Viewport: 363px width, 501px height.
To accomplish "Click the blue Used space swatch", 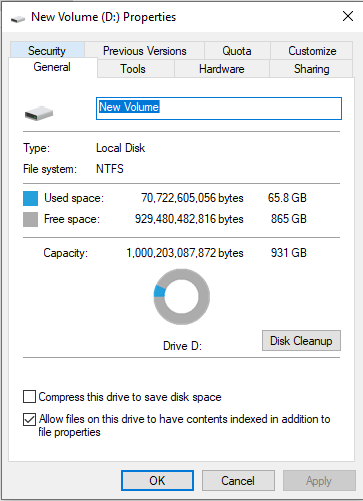I will 30,198.
